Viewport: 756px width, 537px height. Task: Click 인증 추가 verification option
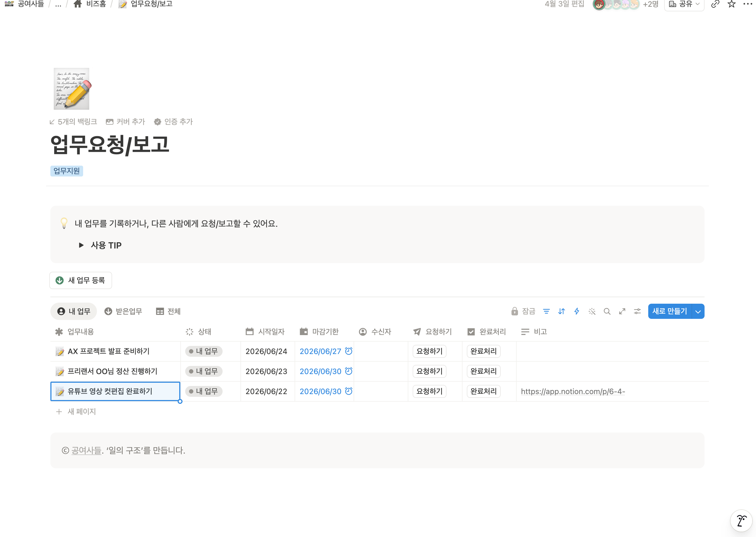(x=173, y=122)
